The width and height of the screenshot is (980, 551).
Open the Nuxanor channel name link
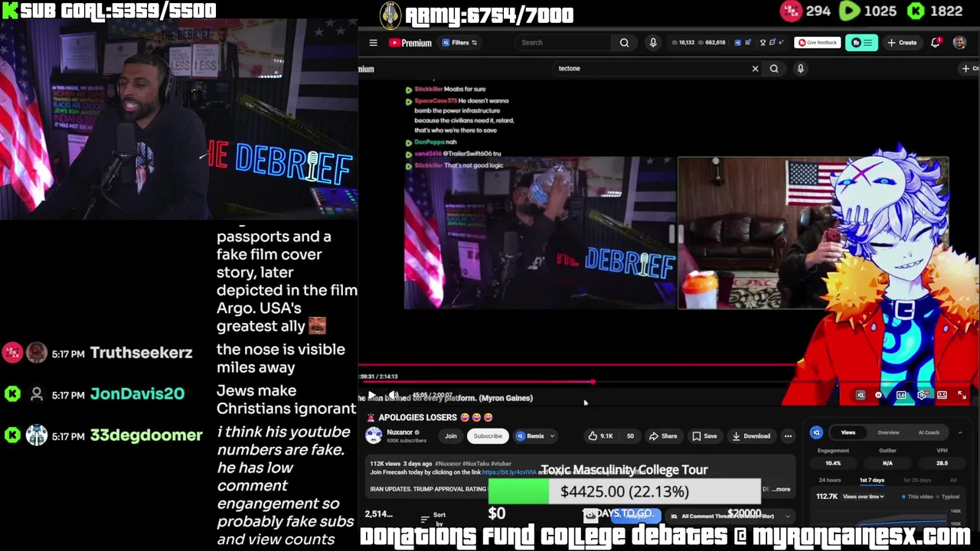[400, 432]
